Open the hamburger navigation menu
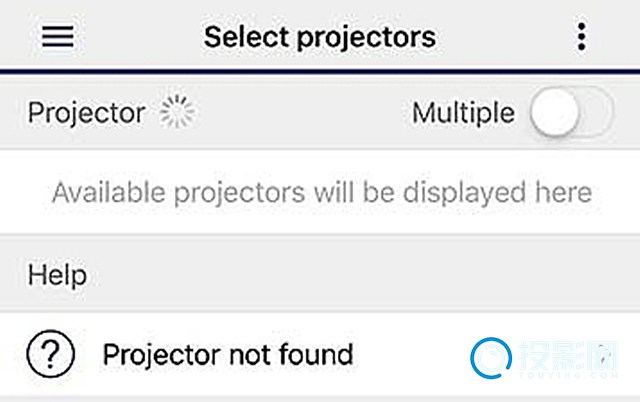This screenshot has height=402, width=640. (x=58, y=37)
